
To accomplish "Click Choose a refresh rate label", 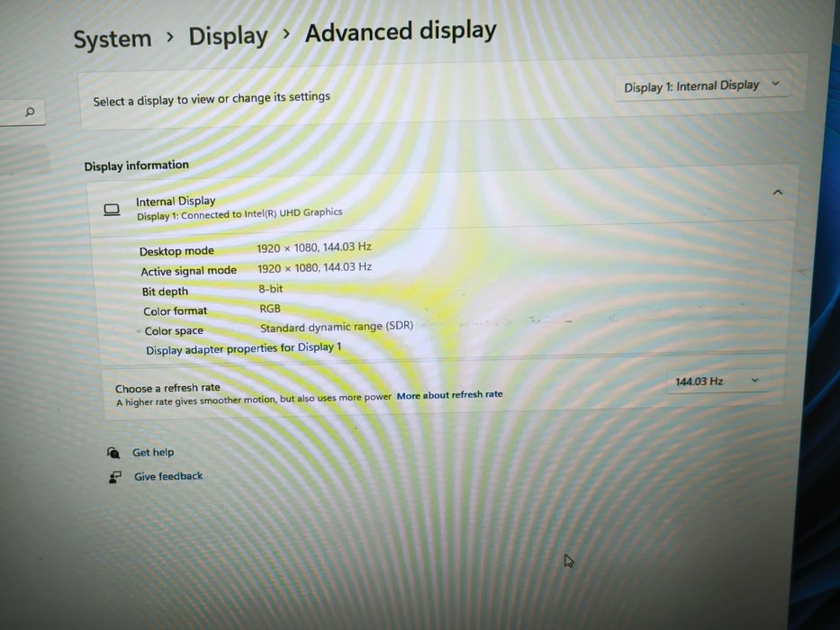I will (167, 389).
